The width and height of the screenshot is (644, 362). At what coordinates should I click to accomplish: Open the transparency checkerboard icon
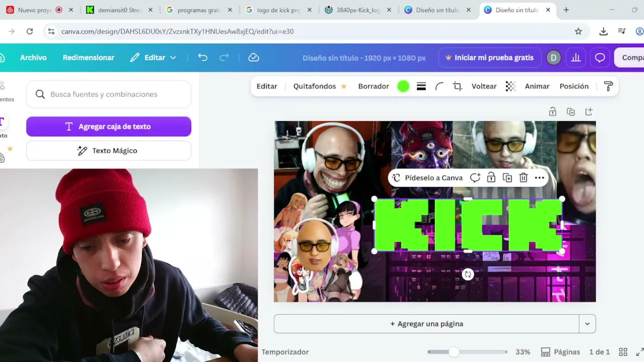(x=511, y=86)
